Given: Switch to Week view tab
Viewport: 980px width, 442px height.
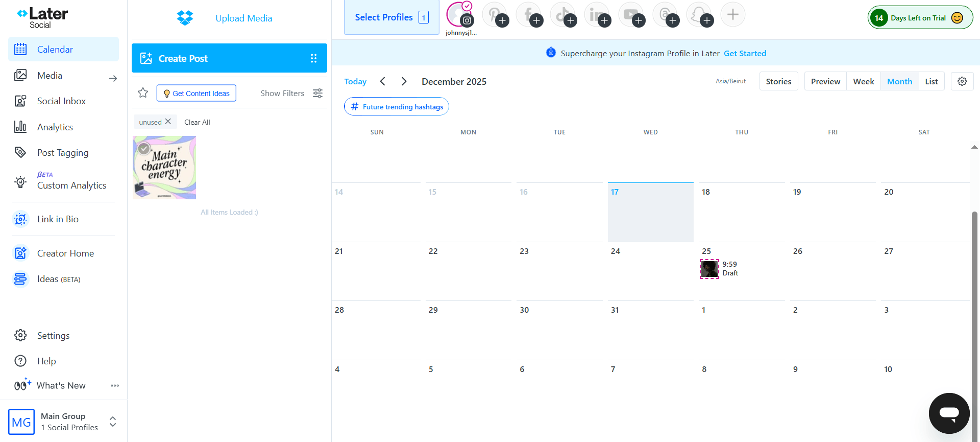Looking at the screenshot, I should [x=864, y=81].
